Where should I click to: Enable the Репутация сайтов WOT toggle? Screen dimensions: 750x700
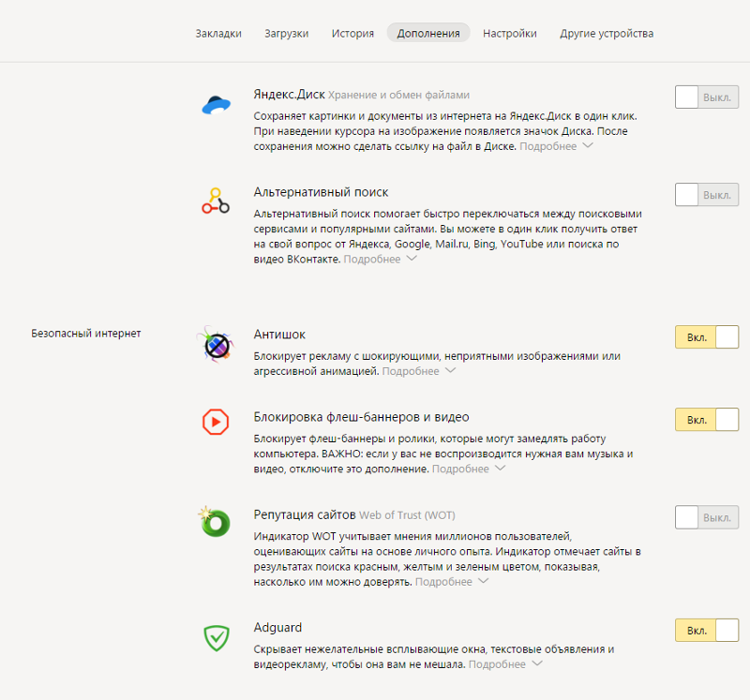coord(707,517)
